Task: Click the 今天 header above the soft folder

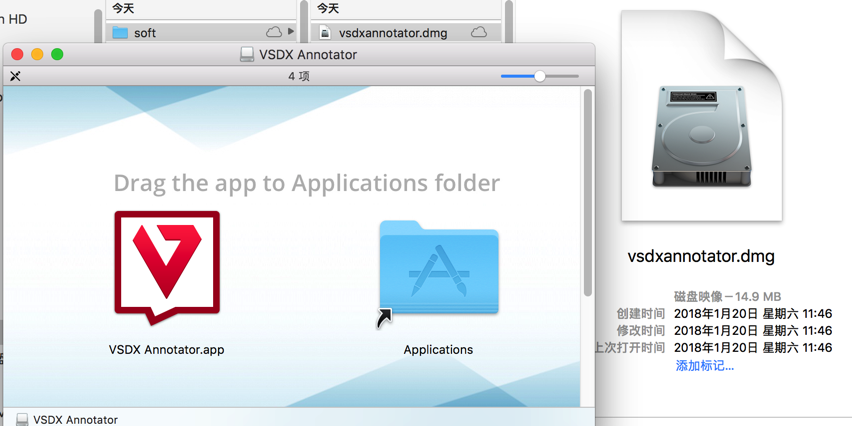Action: pos(123,8)
